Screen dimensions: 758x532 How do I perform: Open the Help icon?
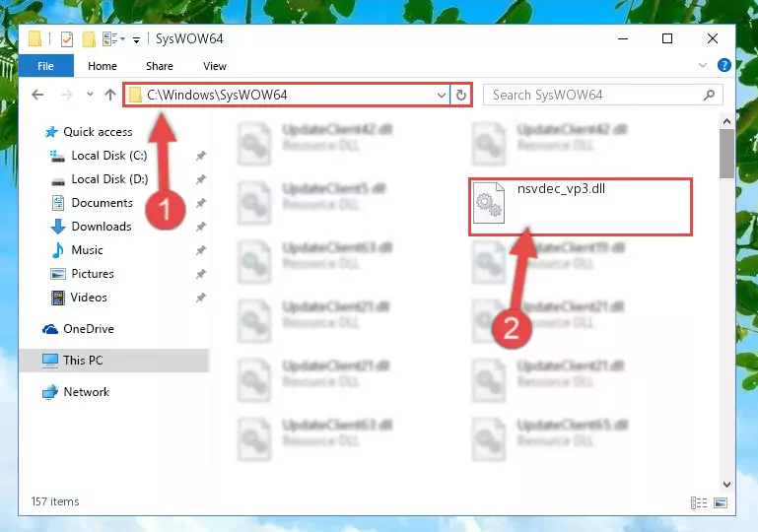pos(724,65)
